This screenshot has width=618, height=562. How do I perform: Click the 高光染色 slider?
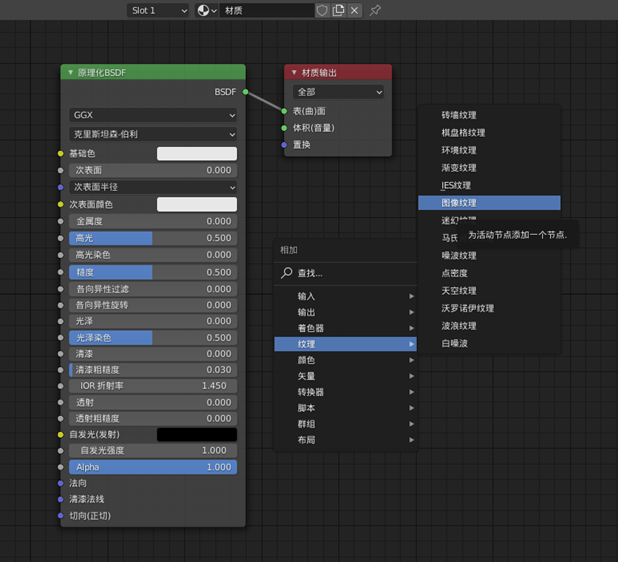(153, 255)
